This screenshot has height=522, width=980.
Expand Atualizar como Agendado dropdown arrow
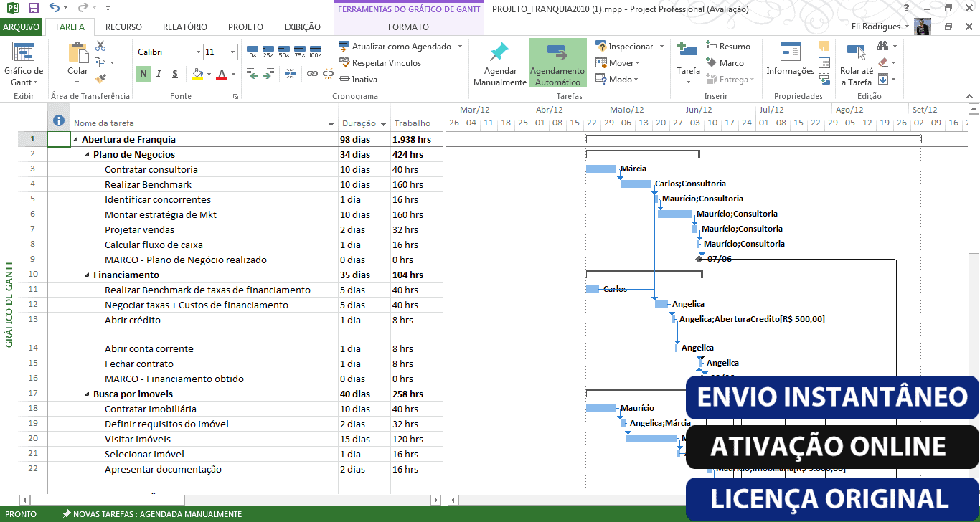tap(459, 47)
